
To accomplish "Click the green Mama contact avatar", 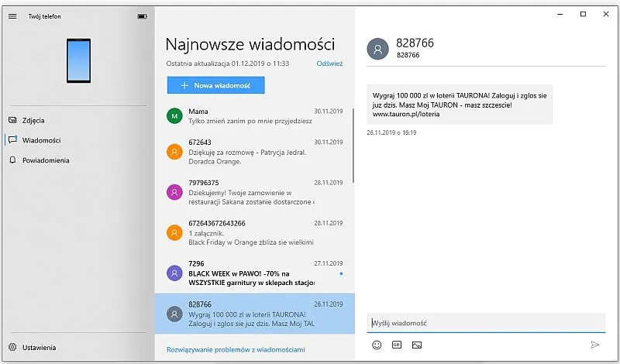I will (174, 116).
